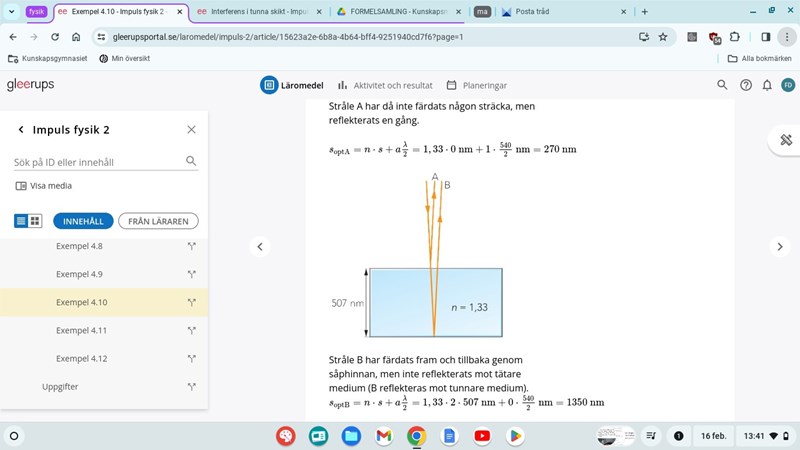Open the annotation pencil tool on right edge

785,140
